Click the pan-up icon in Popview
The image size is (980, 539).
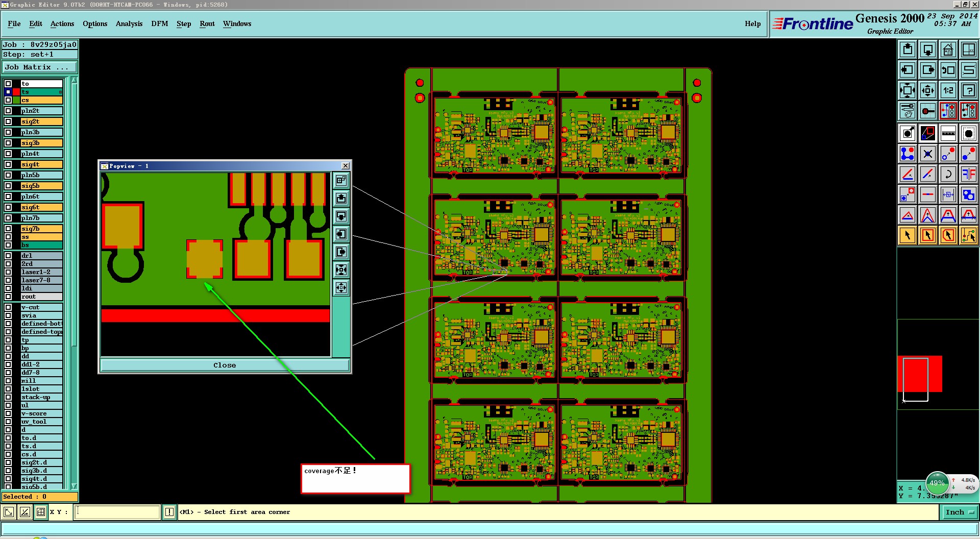point(341,198)
